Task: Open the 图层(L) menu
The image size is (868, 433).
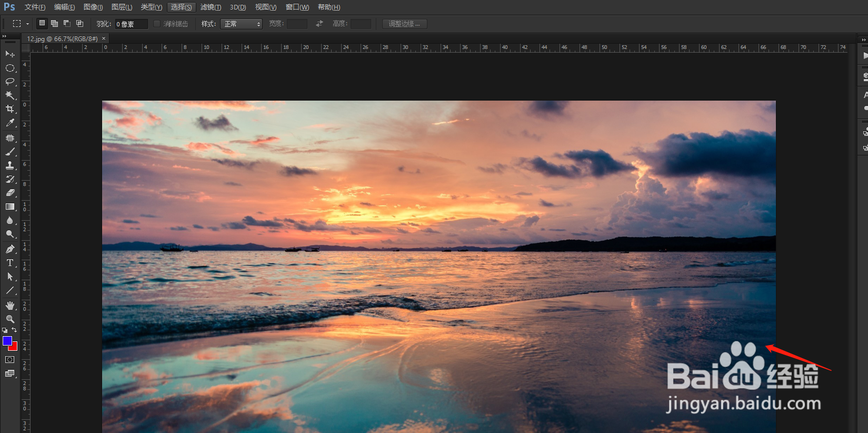Action: pos(122,7)
